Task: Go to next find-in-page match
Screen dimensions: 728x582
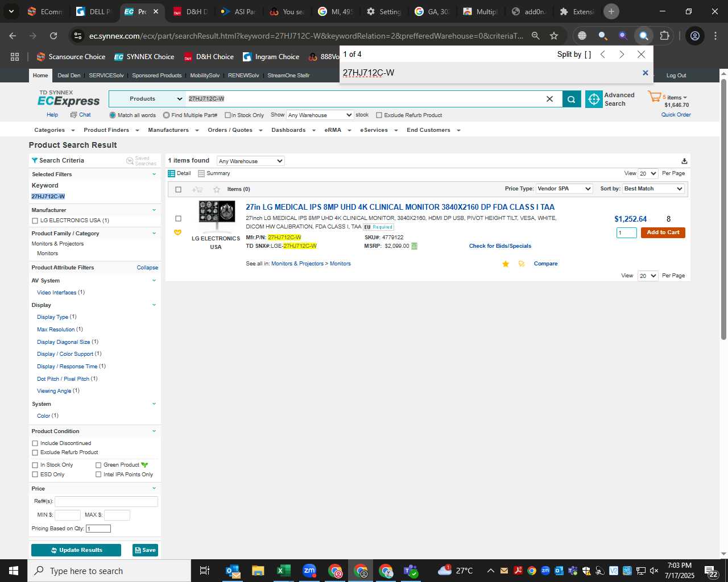Action: pos(622,55)
